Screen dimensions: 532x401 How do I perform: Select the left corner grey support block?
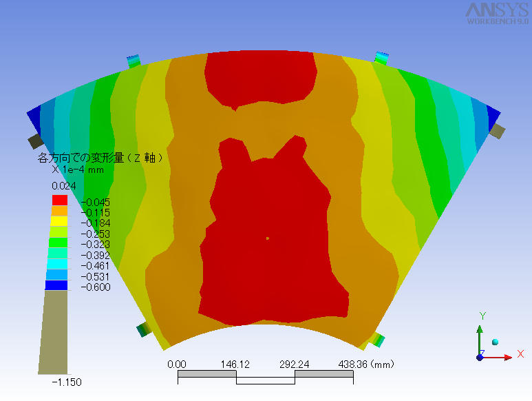pos(34,141)
